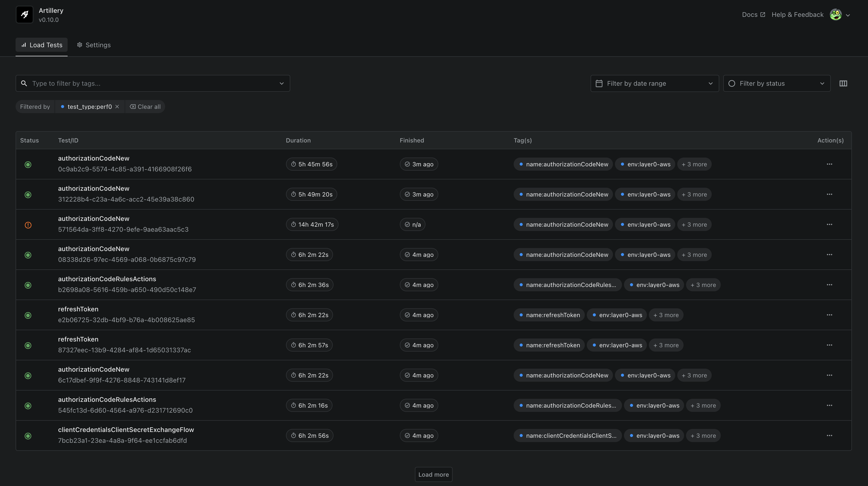
Task: Remove the test_type:perf0 filter tag
Action: [117, 107]
